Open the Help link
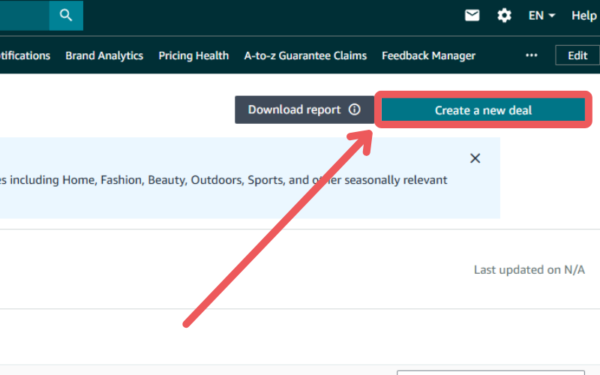The width and height of the screenshot is (600, 375). [584, 16]
